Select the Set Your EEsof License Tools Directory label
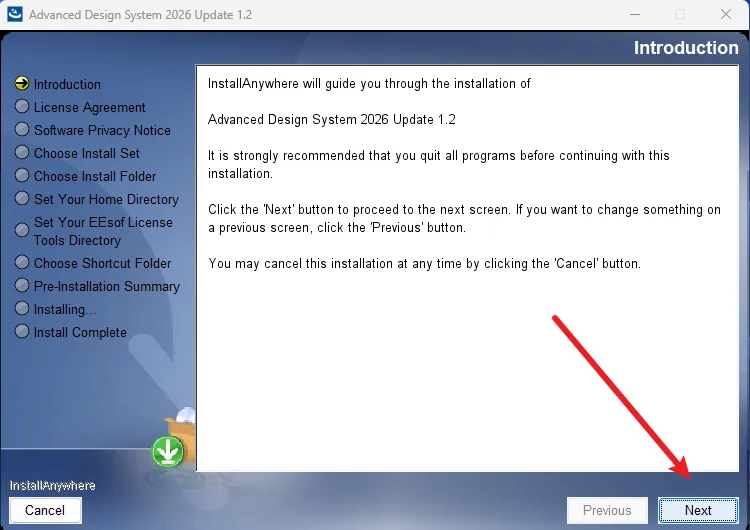Viewport: 750px width, 530px height. coord(103,231)
